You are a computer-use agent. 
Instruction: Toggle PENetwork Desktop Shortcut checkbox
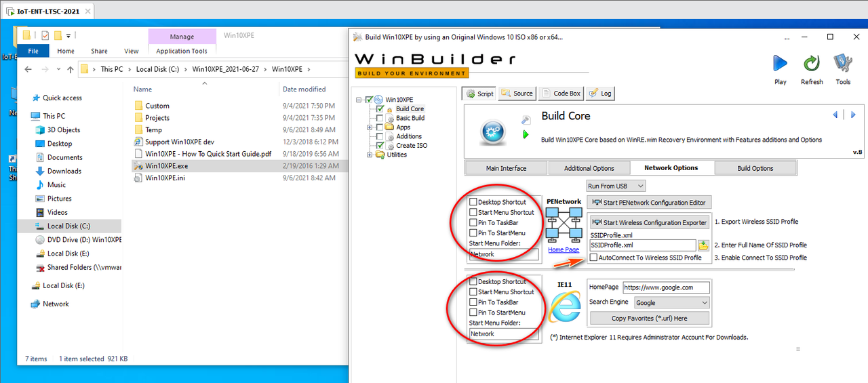point(473,202)
